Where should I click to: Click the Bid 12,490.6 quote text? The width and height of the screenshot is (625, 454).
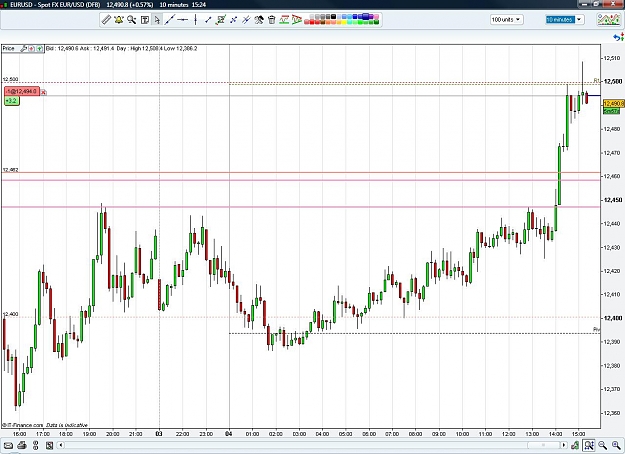[x=62, y=49]
